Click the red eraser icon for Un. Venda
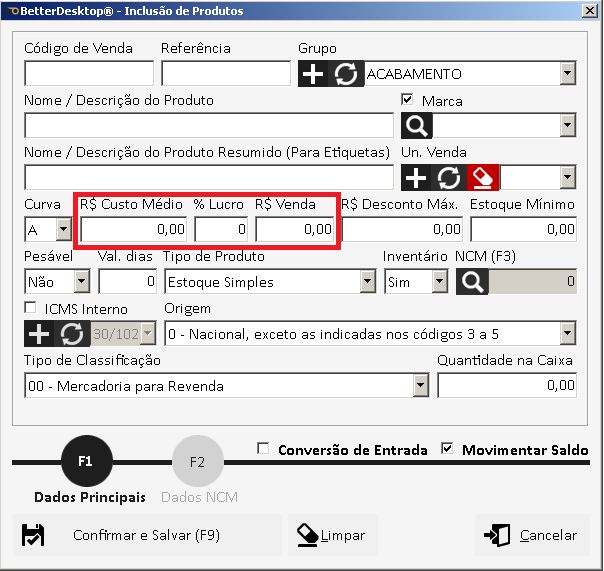The image size is (604, 571). (482, 178)
